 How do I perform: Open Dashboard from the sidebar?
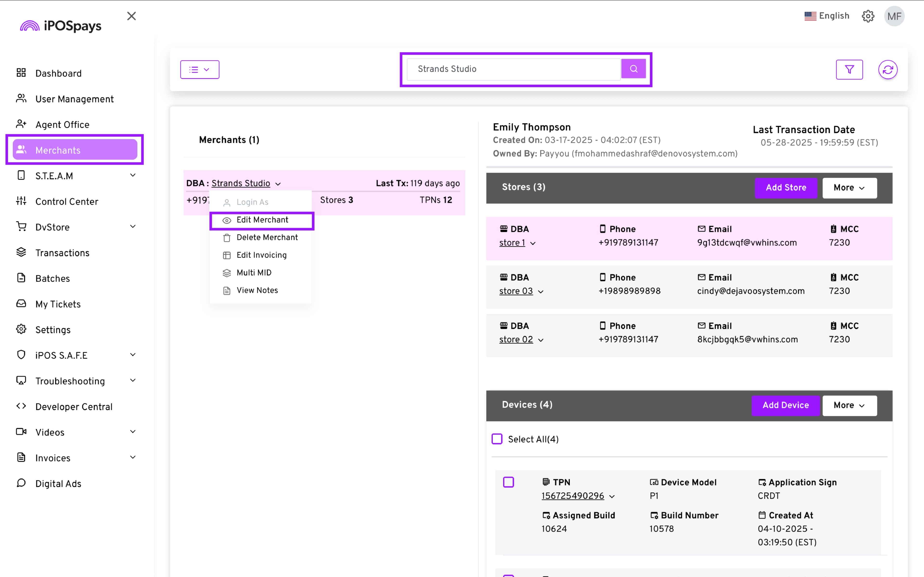tap(58, 73)
